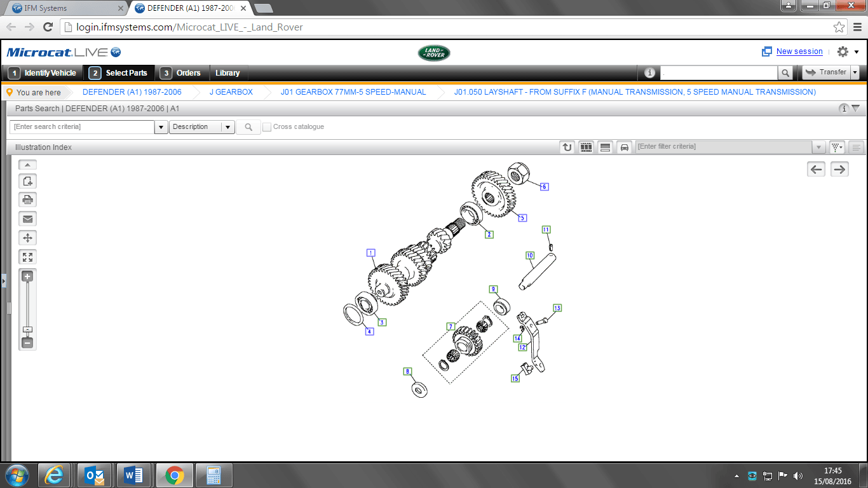Image resolution: width=868 pixels, height=488 pixels.
Task: Reload the browser page
Action: coord(48,27)
